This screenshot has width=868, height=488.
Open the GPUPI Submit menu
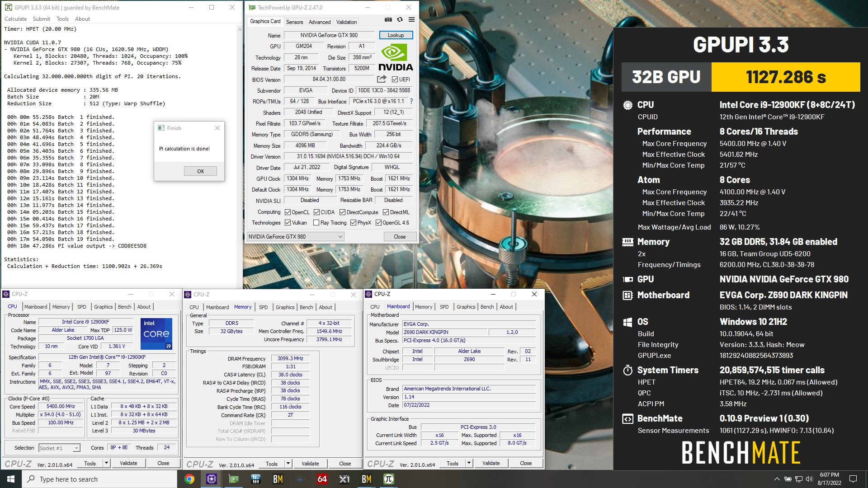(41, 19)
